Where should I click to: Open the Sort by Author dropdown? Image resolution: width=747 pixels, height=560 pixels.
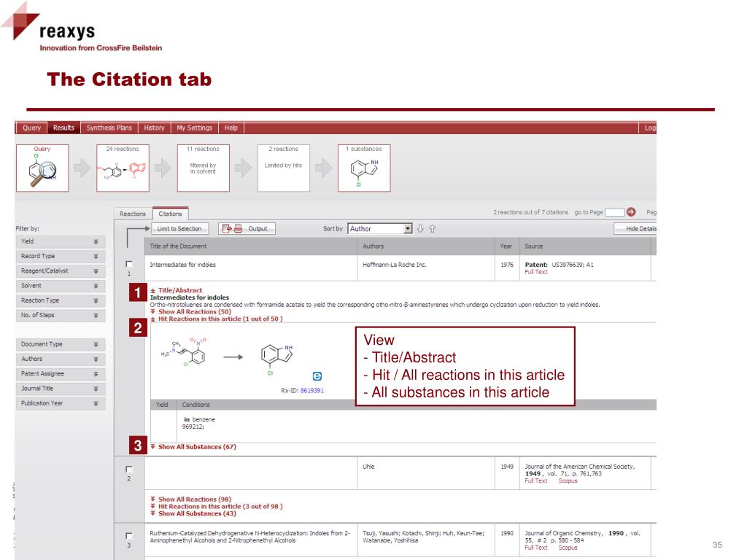[379, 228]
